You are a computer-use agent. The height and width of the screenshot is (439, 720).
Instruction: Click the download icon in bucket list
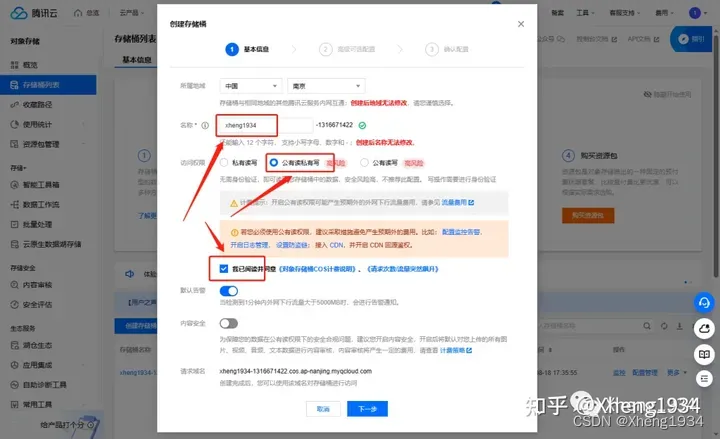click(x=680, y=326)
